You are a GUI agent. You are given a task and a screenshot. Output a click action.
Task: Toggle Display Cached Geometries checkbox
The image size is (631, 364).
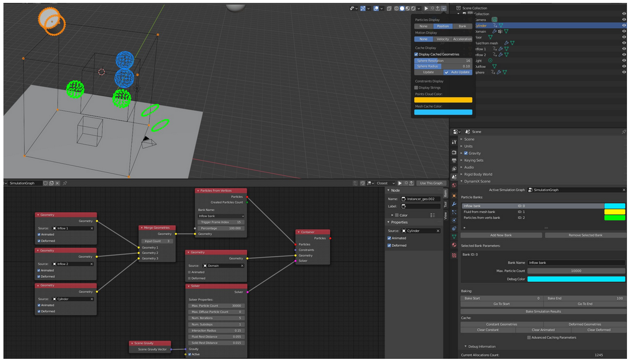pyautogui.click(x=416, y=55)
